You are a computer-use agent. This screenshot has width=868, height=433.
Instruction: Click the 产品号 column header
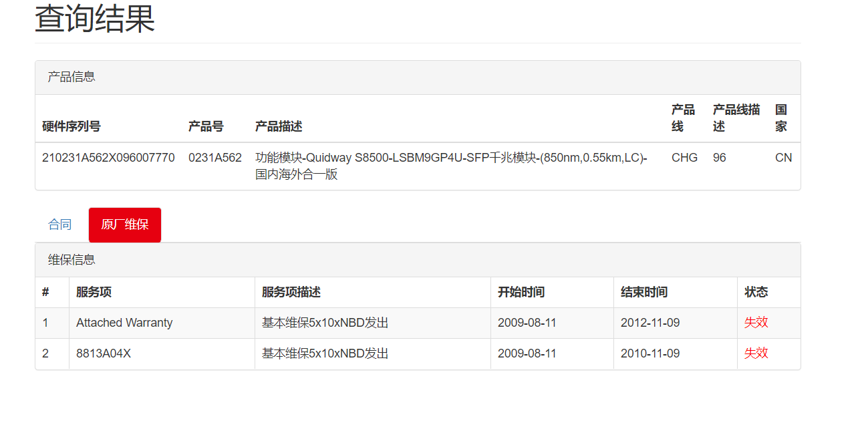[x=206, y=126]
